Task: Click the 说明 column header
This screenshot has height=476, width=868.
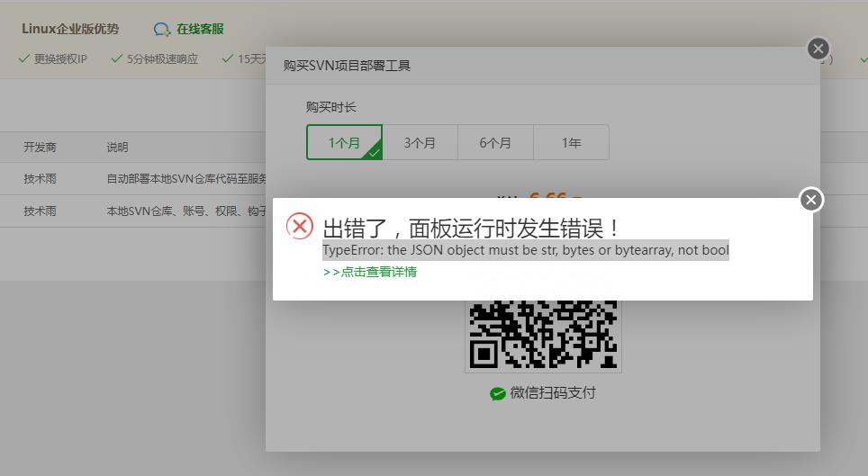Action: point(117,148)
